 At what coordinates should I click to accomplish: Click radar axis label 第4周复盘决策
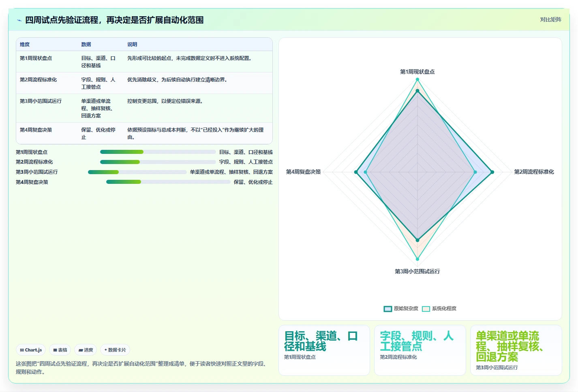pyautogui.click(x=303, y=172)
